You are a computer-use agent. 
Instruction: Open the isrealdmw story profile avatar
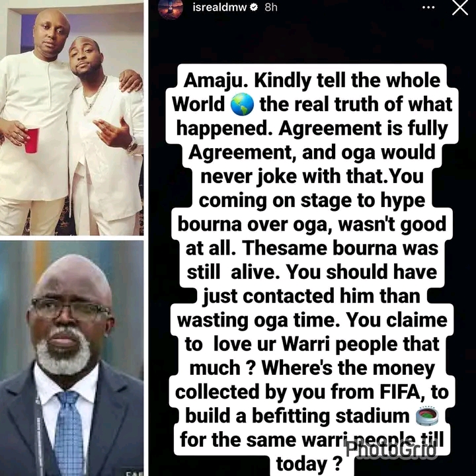click(x=171, y=8)
